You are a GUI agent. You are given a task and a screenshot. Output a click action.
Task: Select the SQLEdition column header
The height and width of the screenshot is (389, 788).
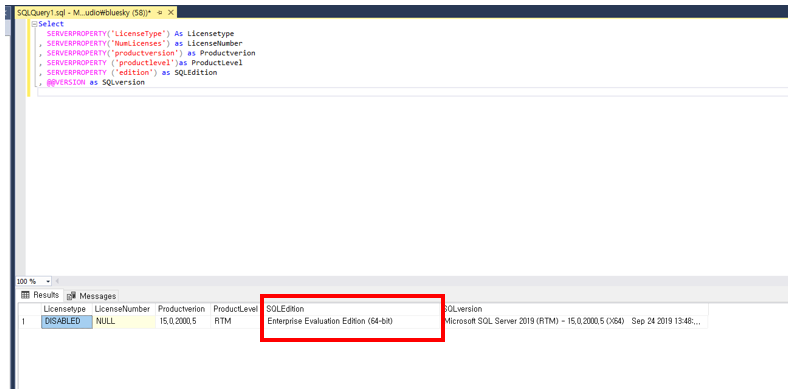[352, 309]
